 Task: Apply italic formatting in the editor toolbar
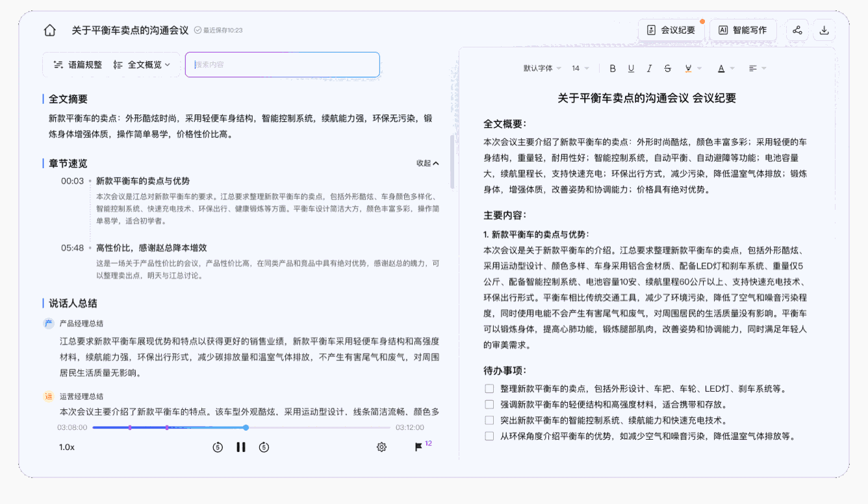pyautogui.click(x=648, y=68)
